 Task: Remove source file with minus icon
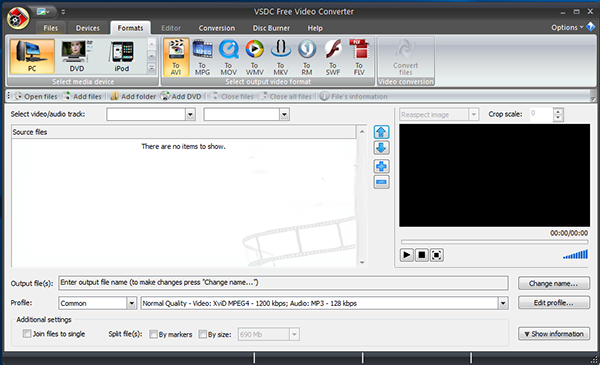pyautogui.click(x=381, y=182)
